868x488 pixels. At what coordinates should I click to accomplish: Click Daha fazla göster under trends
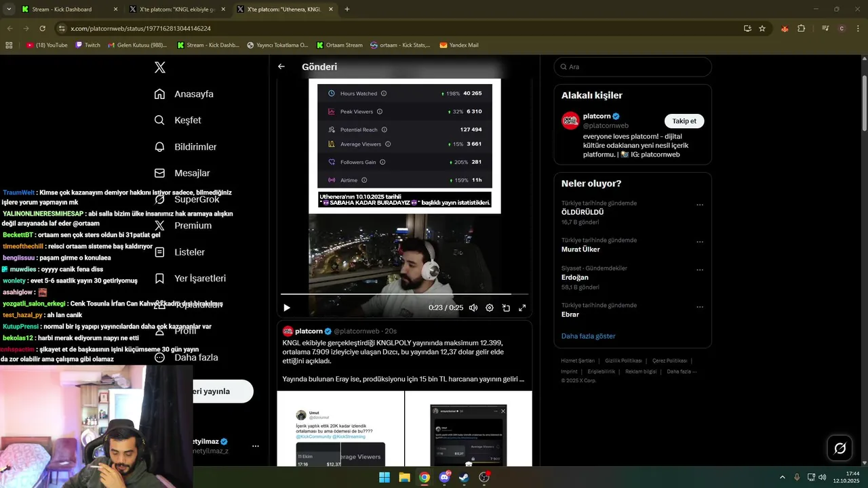(x=589, y=336)
